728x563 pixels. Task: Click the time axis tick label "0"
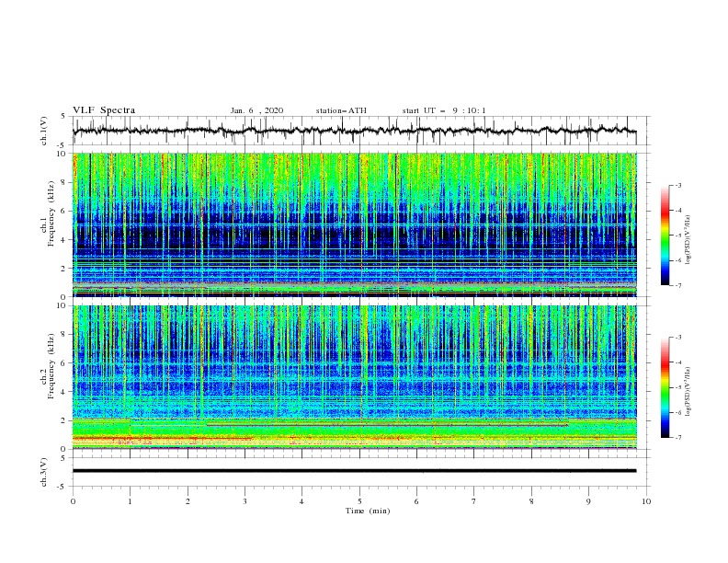tap(73, 501)
